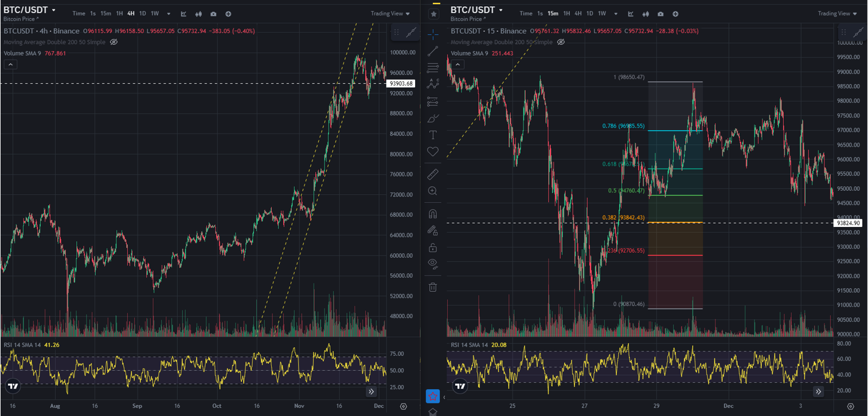Open the Fibonacci and pitchfork tools
This screenshot has height=416, width=868.
coord(433,68)
